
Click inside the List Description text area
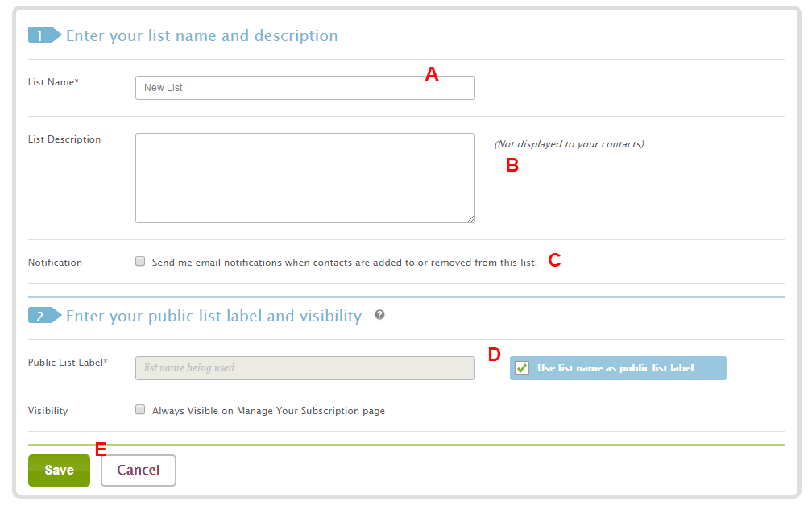tap(304, 177)
